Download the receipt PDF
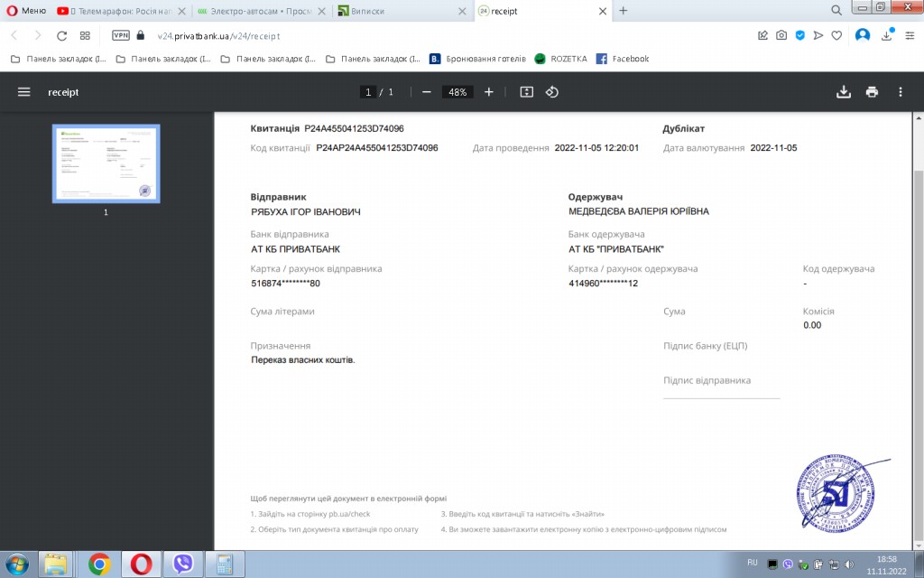The width and height of the screenshot is (924, 578). (844, 92)
